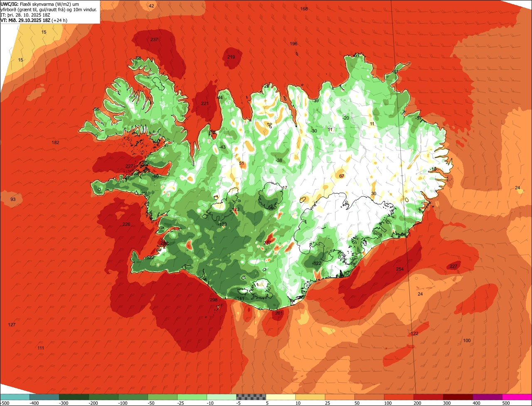Screen dimensions: 532x406
Task: Click the '-20' value in northeast Iceland
Action: 345,118
